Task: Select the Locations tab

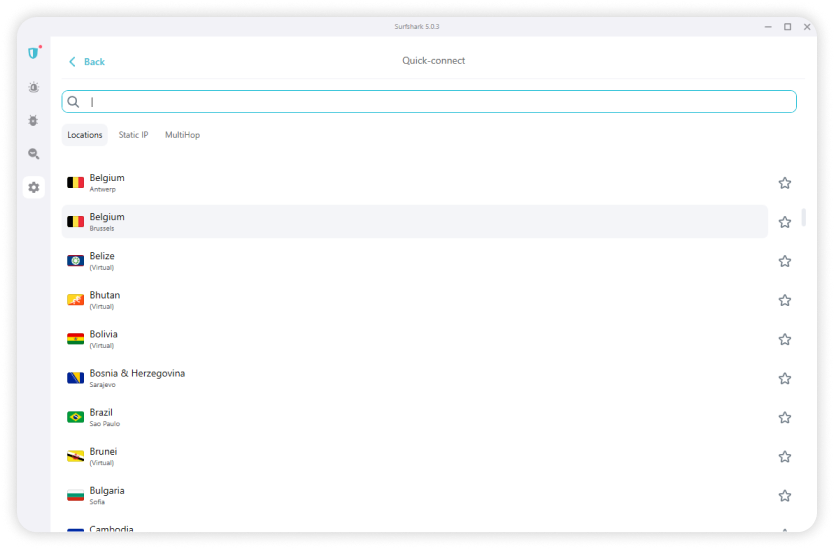Action: pyautogui.click(x=85, y=135)
